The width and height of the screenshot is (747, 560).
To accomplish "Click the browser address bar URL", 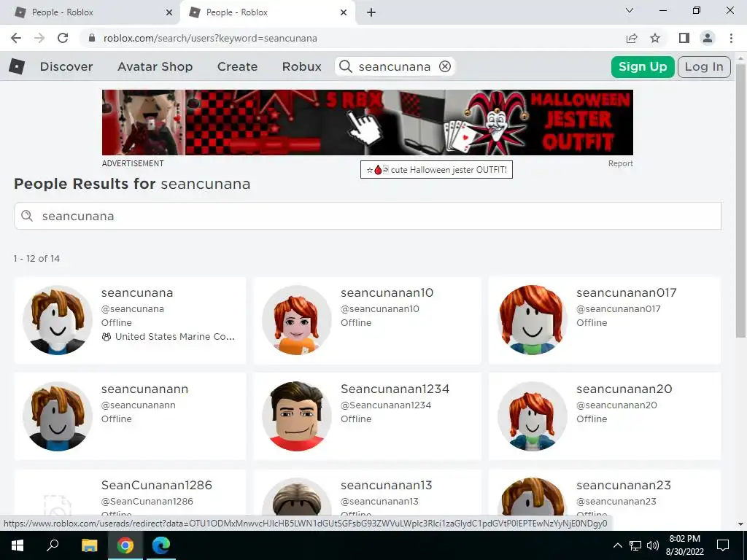I will click(210, 38).
